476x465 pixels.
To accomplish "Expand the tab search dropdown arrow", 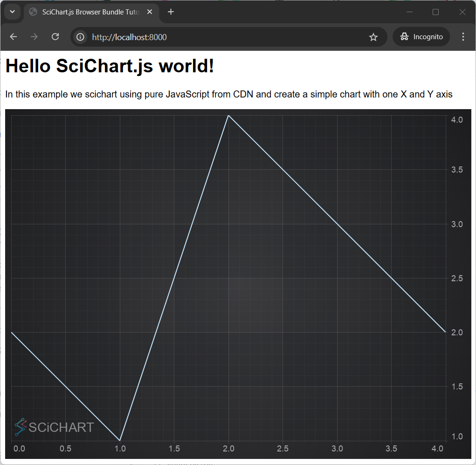I will 13,12.
